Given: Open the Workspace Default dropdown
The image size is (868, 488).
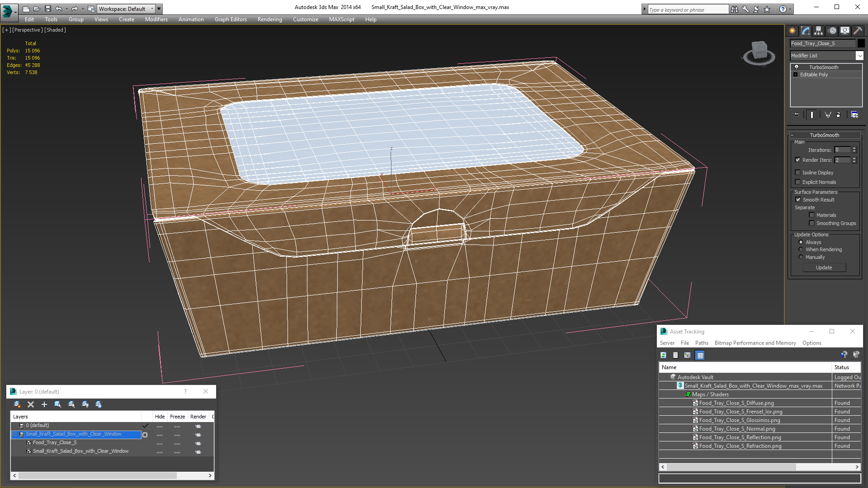Looking at the screenshot, I should (x=152, y=9).
